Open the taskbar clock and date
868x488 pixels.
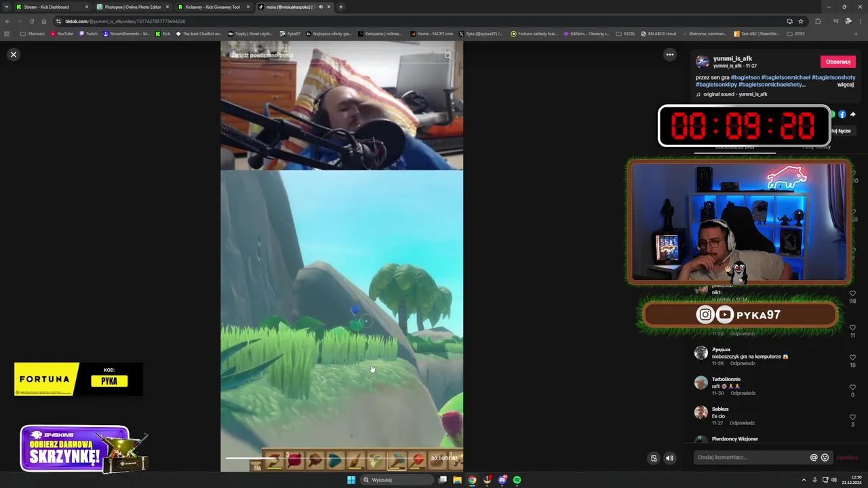pyautogui.click(x=852, y=480)
